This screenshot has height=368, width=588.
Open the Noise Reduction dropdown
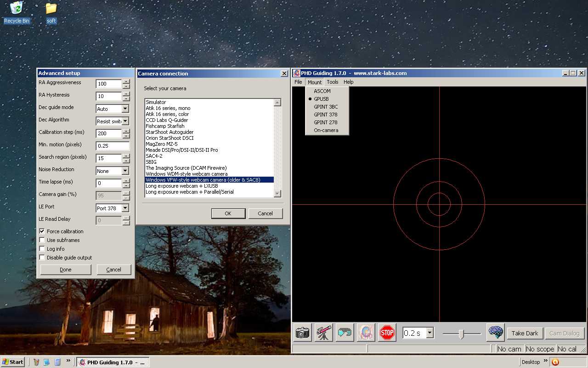coord(125,171)
